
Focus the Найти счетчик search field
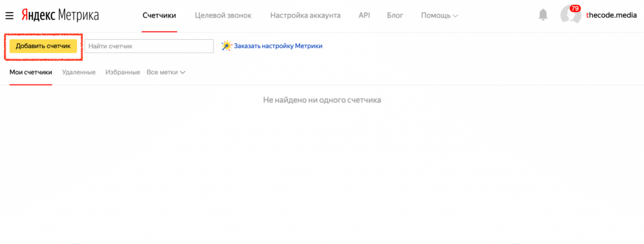coord(149,46)
